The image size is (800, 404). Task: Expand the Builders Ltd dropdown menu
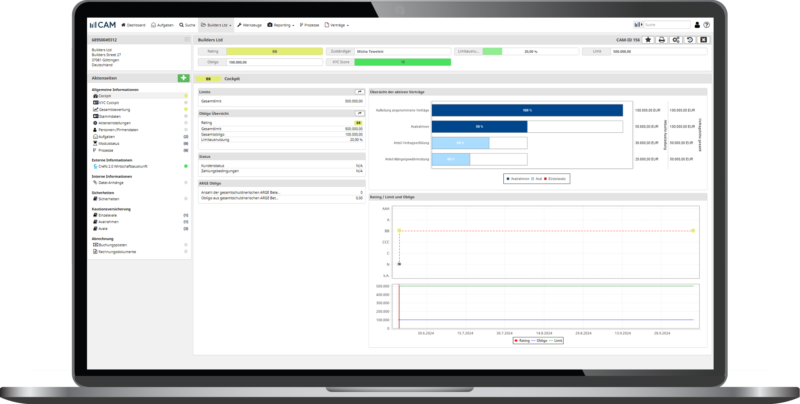click(x=216, y=25)
